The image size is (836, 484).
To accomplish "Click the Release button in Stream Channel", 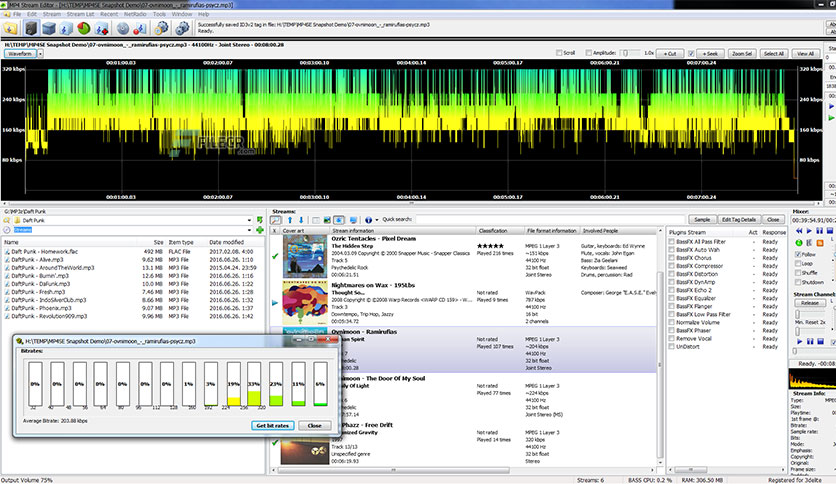I will [810, 303].
